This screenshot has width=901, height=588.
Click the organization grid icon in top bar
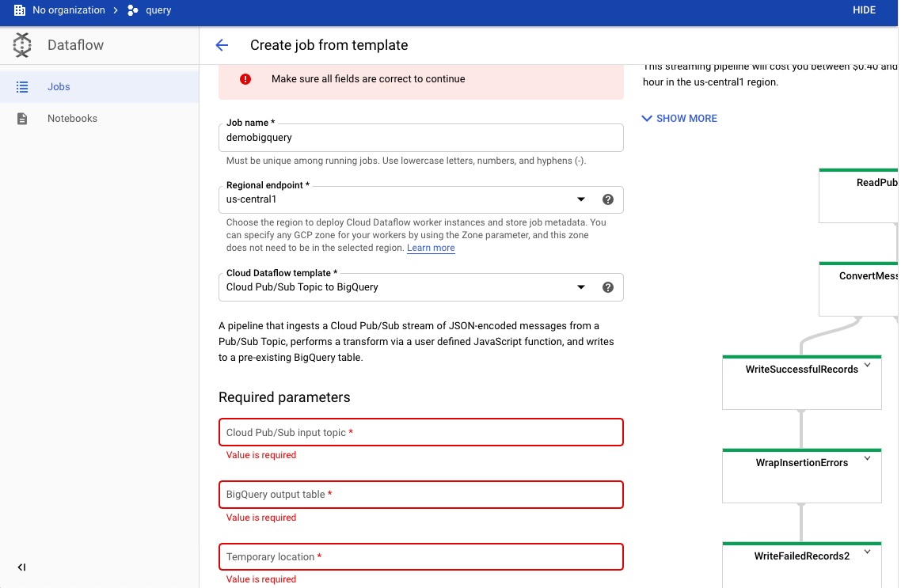point(20,10)
